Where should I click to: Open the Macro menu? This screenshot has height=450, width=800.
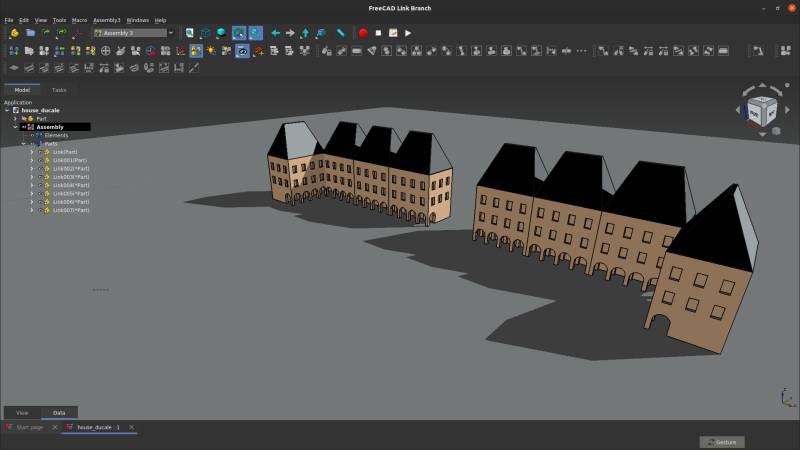tap(79, 20)
